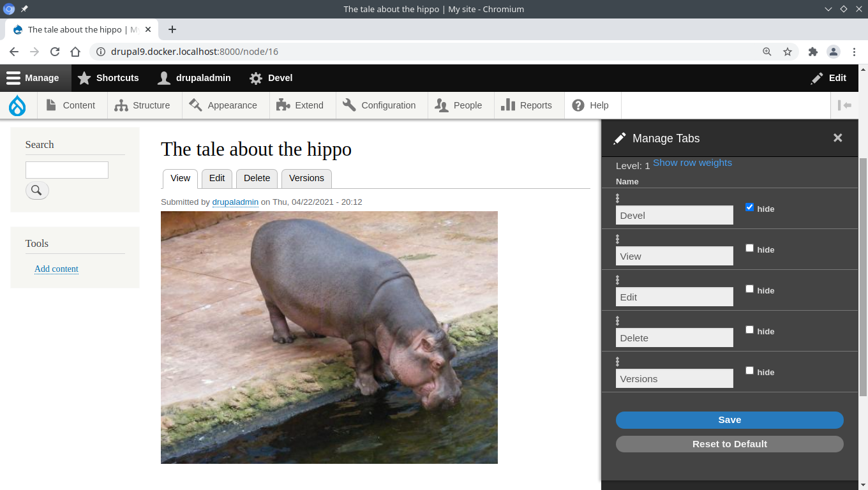Switch to the Delete tab
Image resolution: width=868 pixels, height=490 pixels.
257,179
